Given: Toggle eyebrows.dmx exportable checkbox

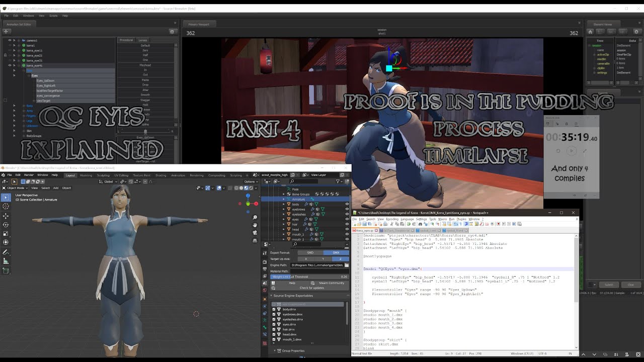Looking at the screenshot, I should point(274,314).
